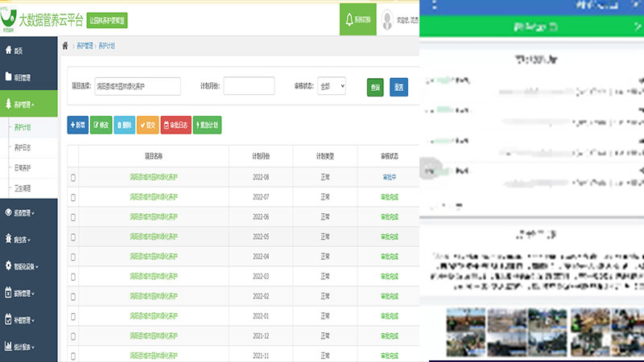This screenshot has height=362, width=644.
Task: Expand the 智能化设备 sidebar section
Action: click(x=28, y=265)
